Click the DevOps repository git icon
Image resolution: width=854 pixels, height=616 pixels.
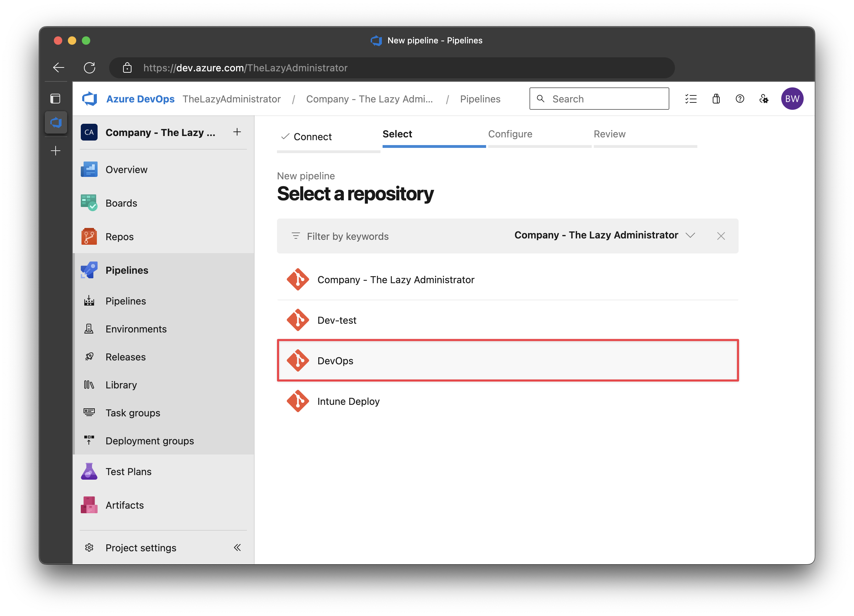pos(298,361)
